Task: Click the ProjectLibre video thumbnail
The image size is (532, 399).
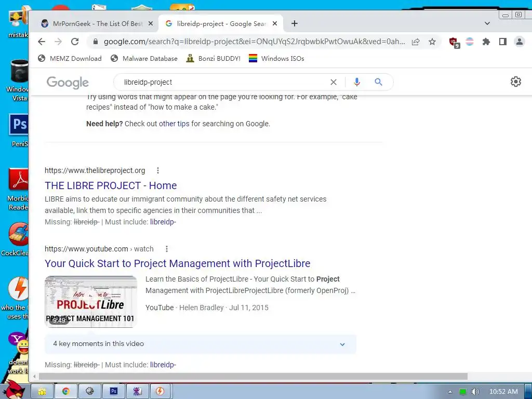Action: coord(91,302)
